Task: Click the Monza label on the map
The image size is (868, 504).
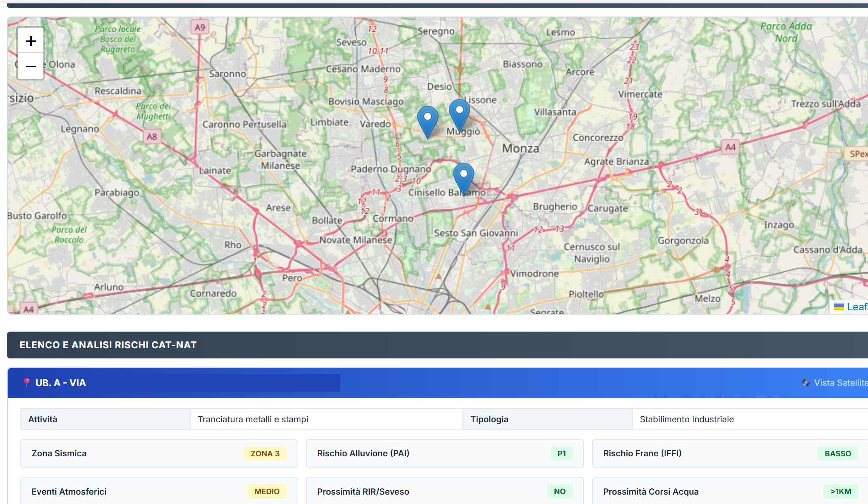Action: coord(520,149)
